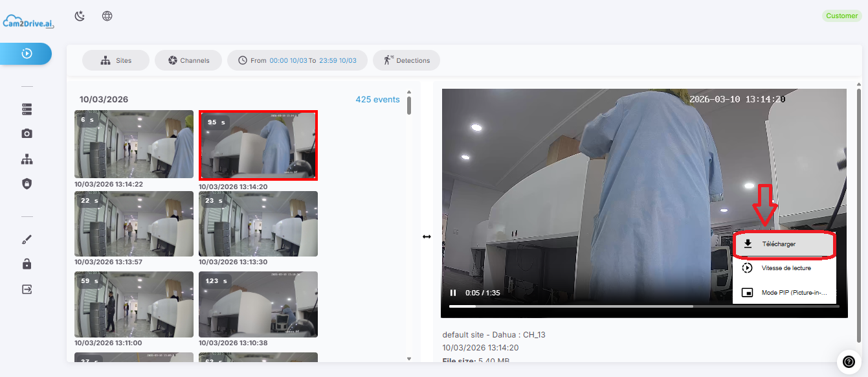The image size is (868, 377).
Task: Open the Channels filter dropdown
Action: point(188,60)
